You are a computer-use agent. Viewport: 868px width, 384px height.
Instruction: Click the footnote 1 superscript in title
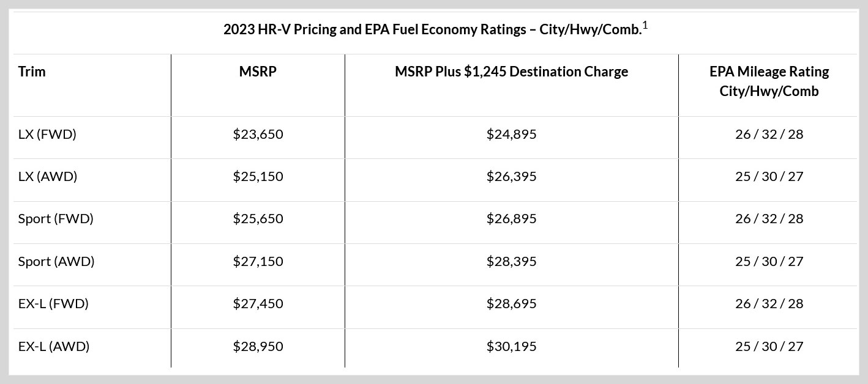645,25
